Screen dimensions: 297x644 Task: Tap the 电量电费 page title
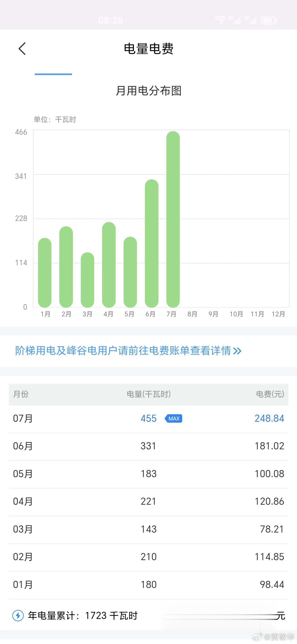(x=149, y=48)
